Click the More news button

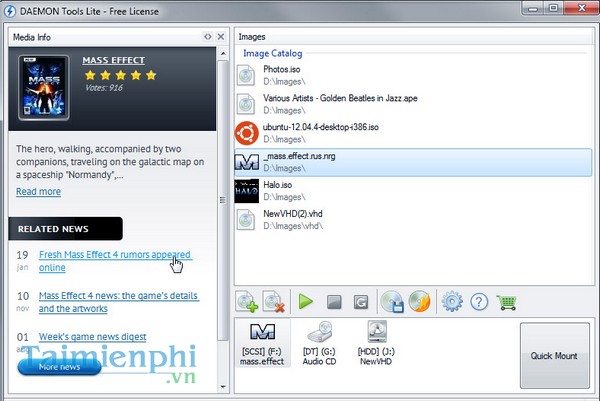click(x=59, y=367)
